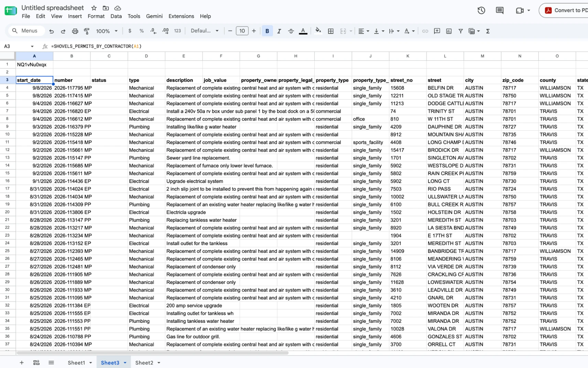
Task: Add comment icon in toolbar
Action: tap(437, 31)
